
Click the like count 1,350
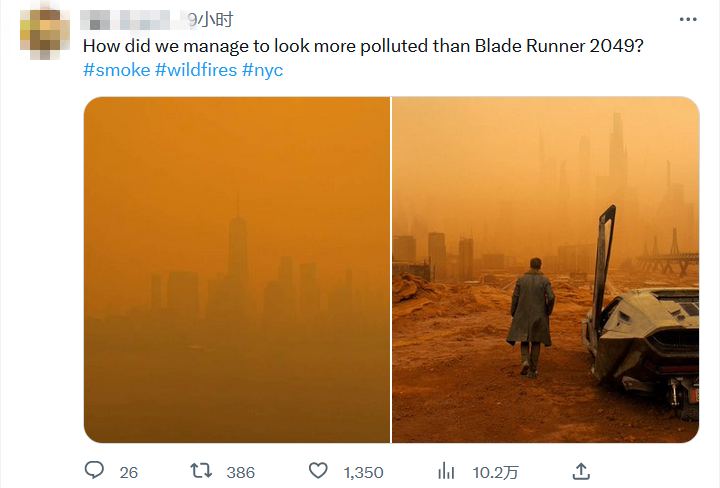[x=363, y=472]
